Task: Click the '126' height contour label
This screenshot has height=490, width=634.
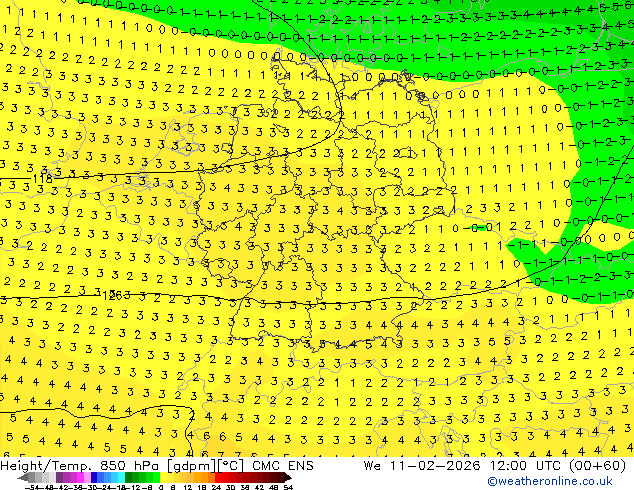Action: (112, 296)
